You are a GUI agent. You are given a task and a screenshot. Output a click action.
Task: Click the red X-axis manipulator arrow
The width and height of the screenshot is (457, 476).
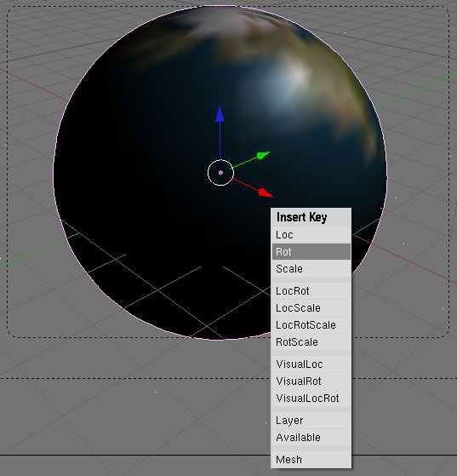[266, 193]
